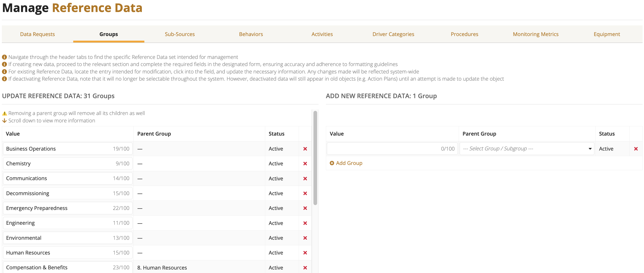Focus the empty new group Value field
The width and height of the screenshot is (644, 273).
tap(392, 149)
